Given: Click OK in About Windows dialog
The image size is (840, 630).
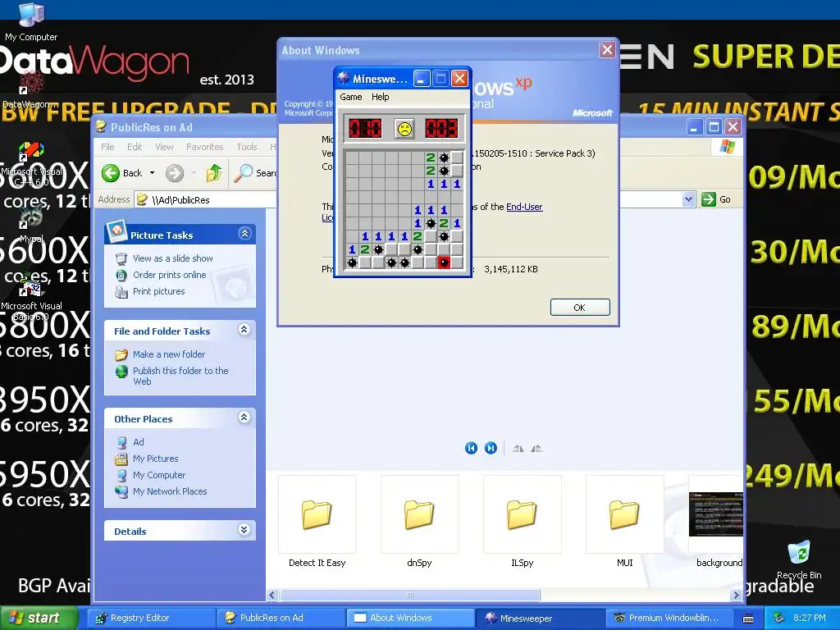Looking at the screenshot, I should coord(580,308).
